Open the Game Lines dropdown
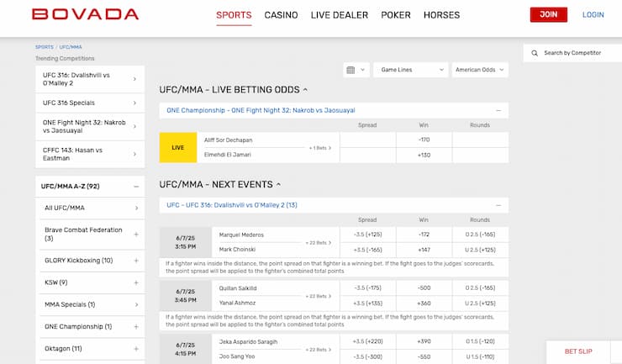 pyautogui.click(x=410, y=70)
